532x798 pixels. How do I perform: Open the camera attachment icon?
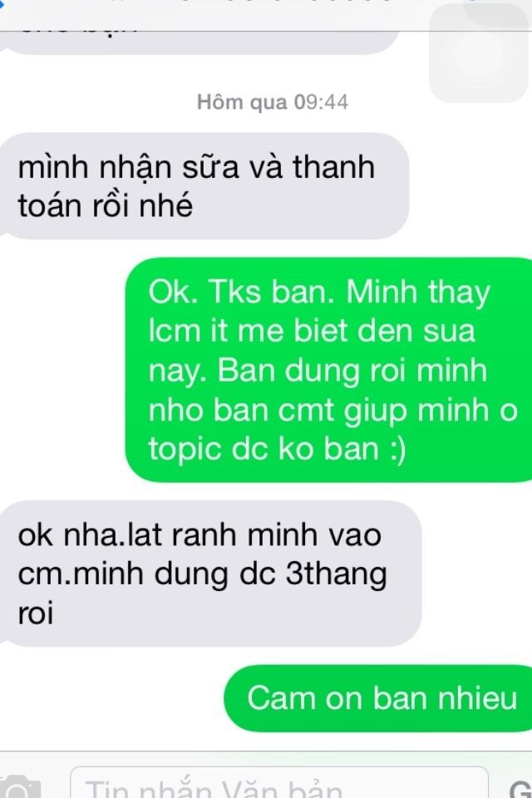19,787
